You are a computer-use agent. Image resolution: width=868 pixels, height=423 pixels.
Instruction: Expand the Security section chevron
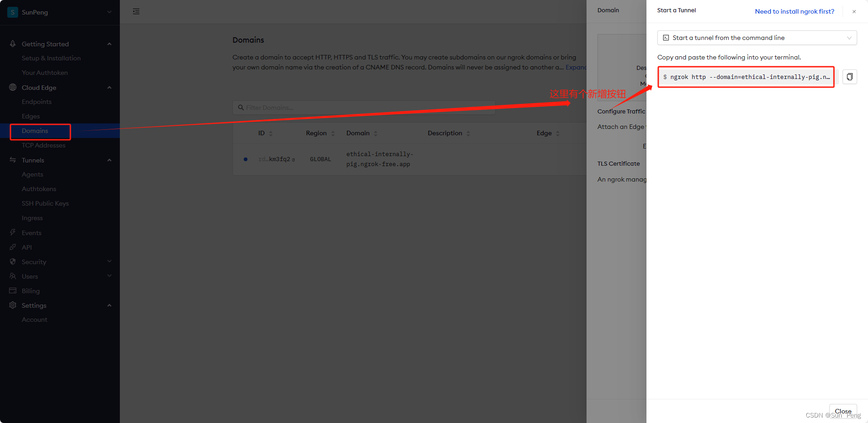tap(109, 261)
